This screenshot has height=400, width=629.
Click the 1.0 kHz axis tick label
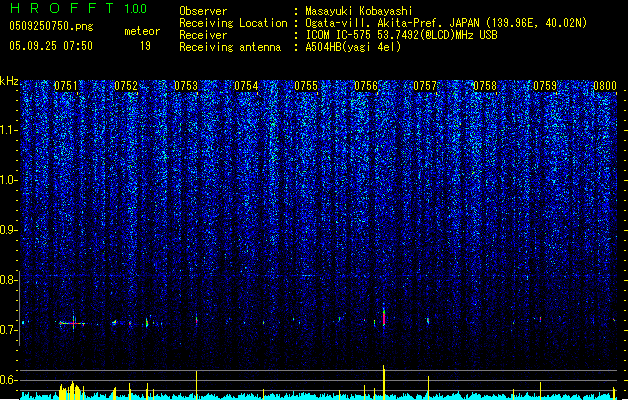point(9,180)
